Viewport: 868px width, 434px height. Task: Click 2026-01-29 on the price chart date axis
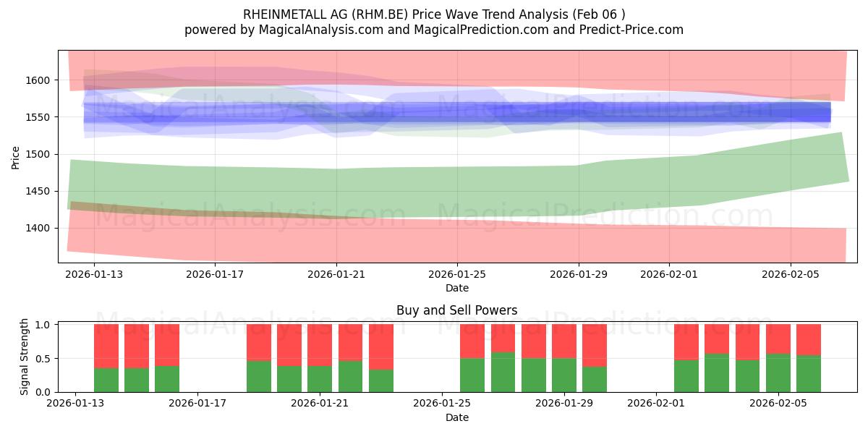click(x=578, y=274)
